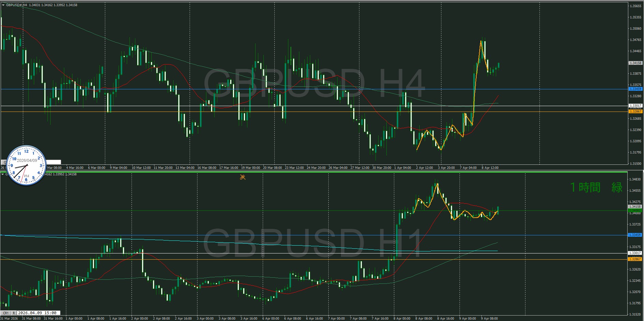
Task: Click the analog clock widget
Action: click(26, 166)
